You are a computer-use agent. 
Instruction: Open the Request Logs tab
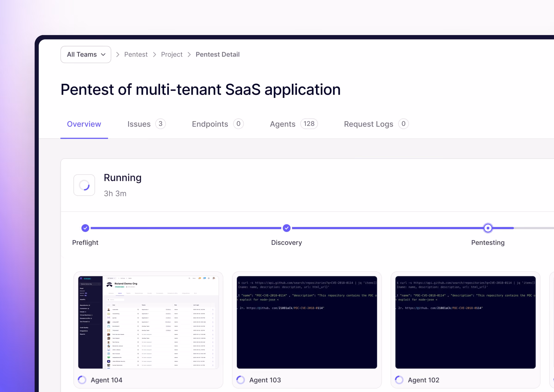[376, 124]
